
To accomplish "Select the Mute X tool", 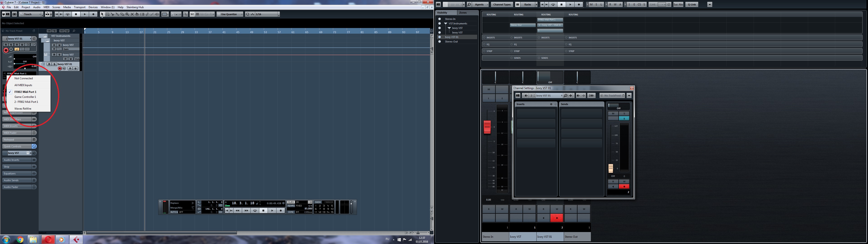I will (x=132, y=14).
